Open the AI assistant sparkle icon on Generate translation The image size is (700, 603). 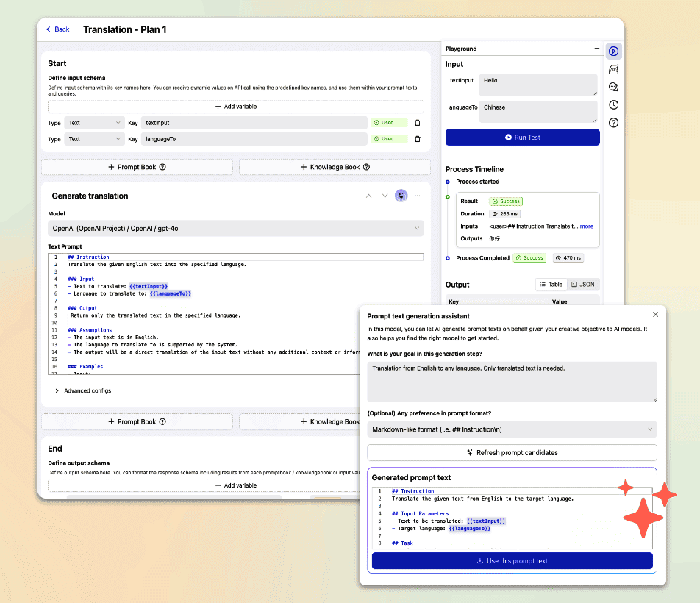[401, 196]
